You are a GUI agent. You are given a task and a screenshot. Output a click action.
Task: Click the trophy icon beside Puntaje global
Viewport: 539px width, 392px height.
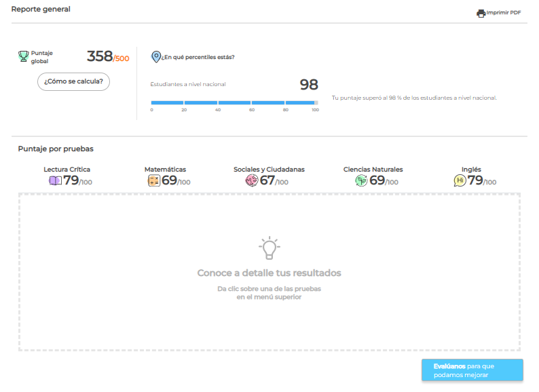pos(23,56)
